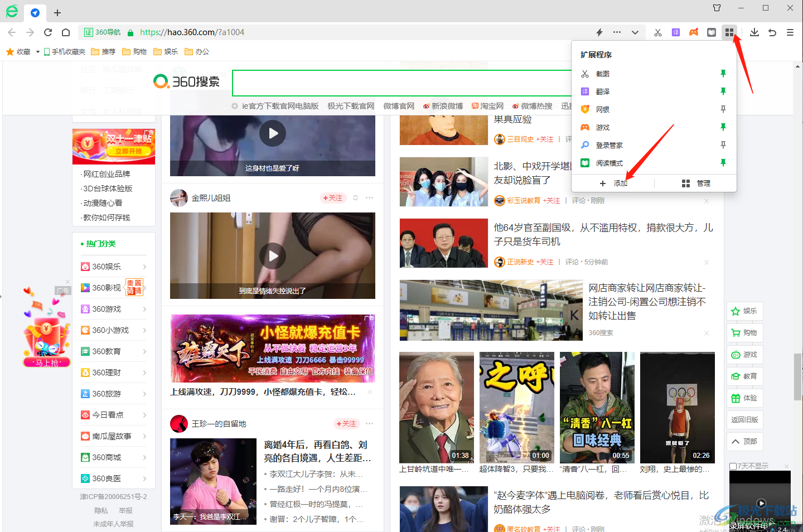Expand 360理财 category chevron
803x532 pixels.
[x=144, y=373]
